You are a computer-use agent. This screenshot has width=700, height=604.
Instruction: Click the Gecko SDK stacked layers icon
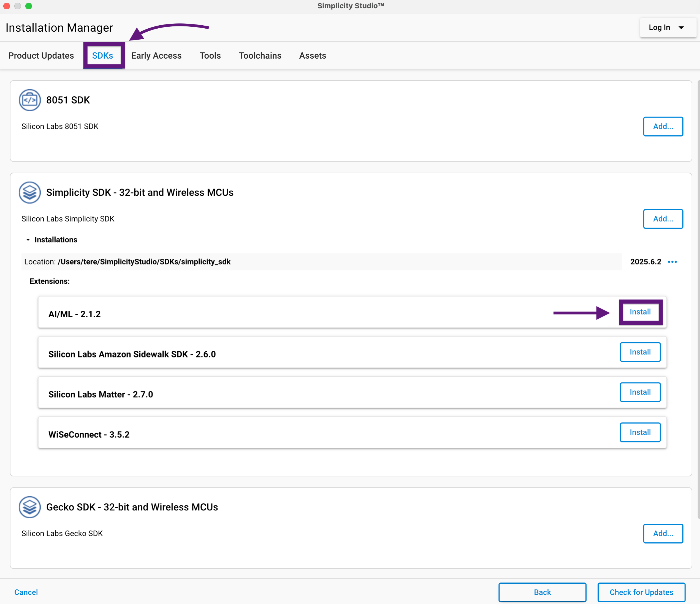pyautogui.click(x=30, y=507)
